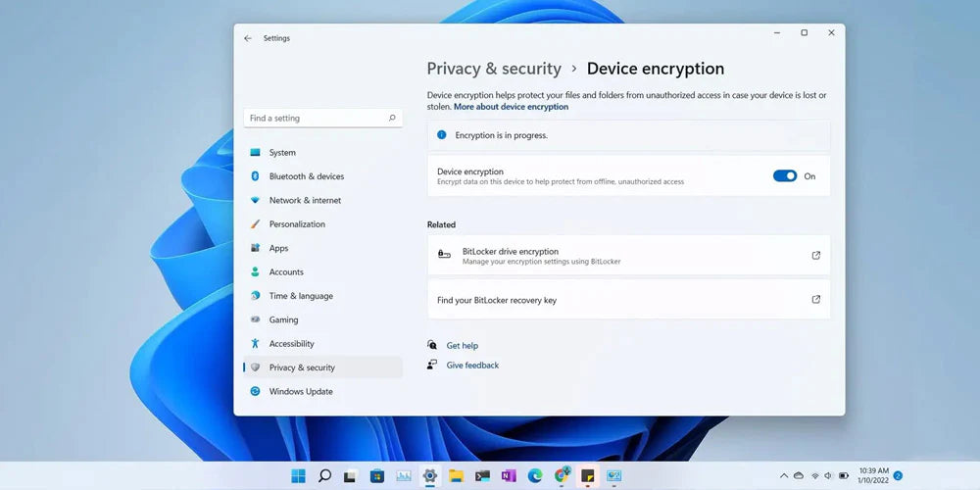The height and width of the screenshot is (490, 980).
Task: Click the Give feedback link
Action: click(x=472, y=366)
